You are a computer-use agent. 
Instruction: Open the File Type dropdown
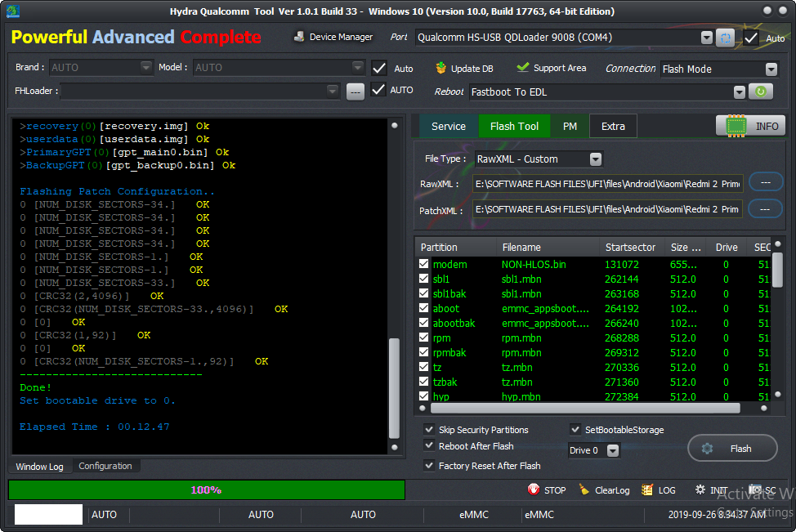coord(596,159)
